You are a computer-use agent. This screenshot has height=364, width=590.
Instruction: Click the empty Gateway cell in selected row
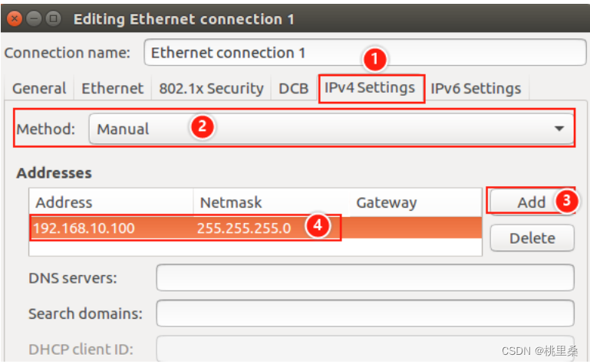pyautogui.click(x=416, y=228)
